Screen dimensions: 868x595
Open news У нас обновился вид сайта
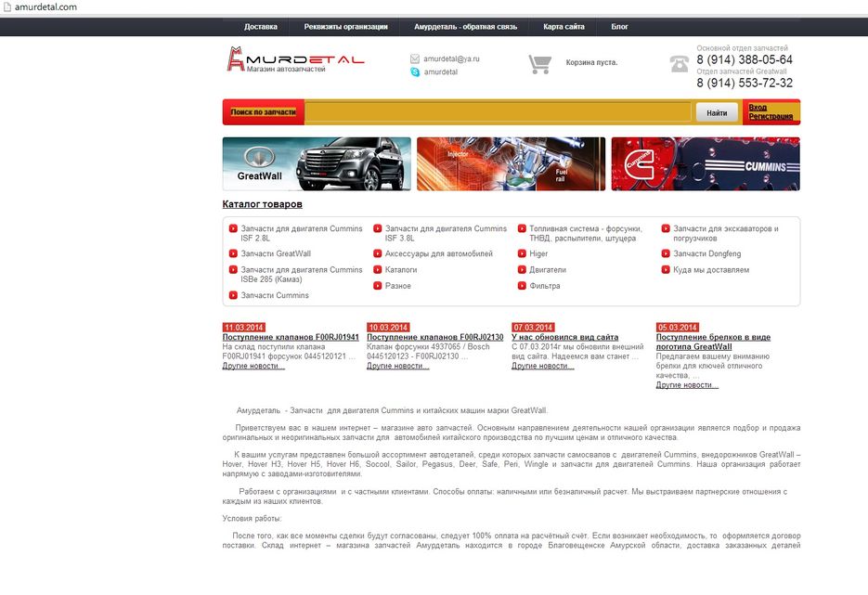click(x=565, y=337)
